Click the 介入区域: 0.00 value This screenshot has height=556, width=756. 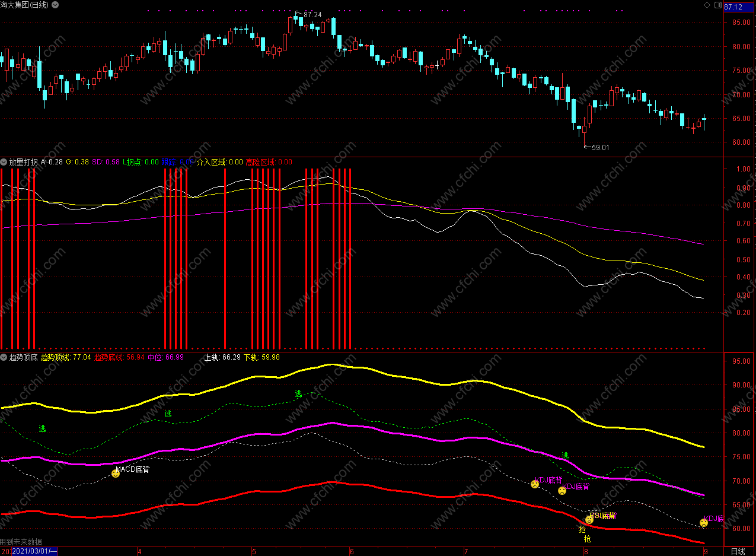[220, 161]
